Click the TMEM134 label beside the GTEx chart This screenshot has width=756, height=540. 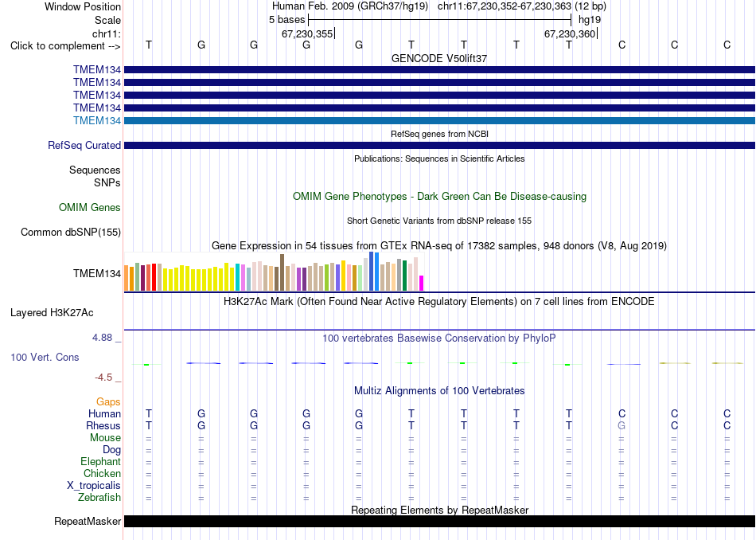(97, 274)
